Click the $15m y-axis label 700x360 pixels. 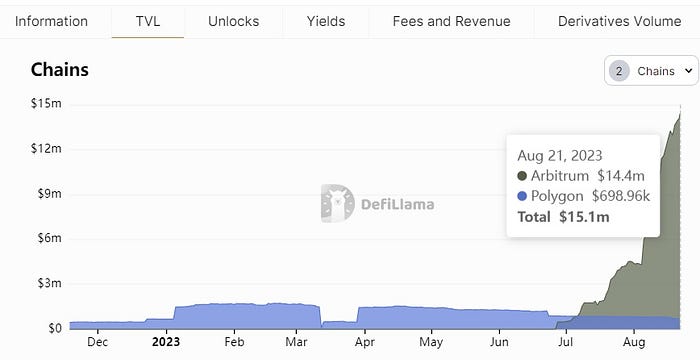click(46, 104)
